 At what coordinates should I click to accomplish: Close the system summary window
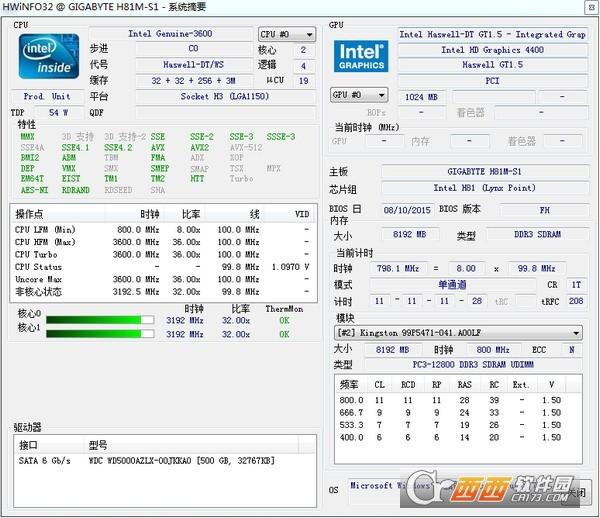[x=591, y=8]
